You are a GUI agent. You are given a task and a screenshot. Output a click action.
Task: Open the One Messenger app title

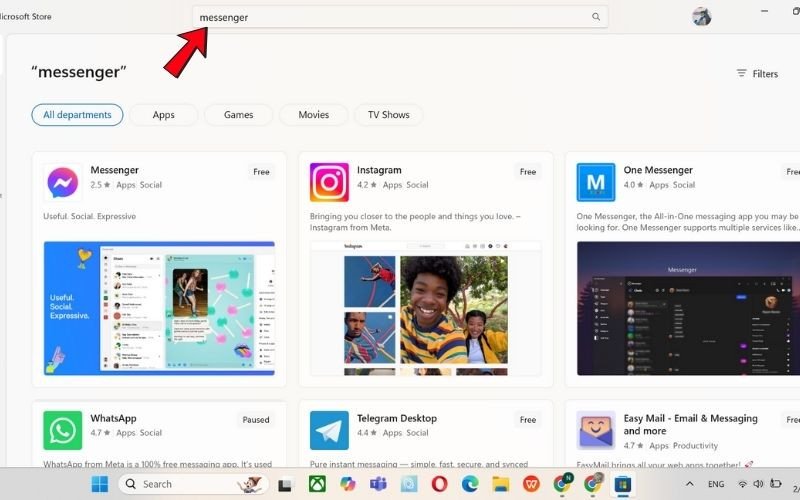[x=658, y=170]
